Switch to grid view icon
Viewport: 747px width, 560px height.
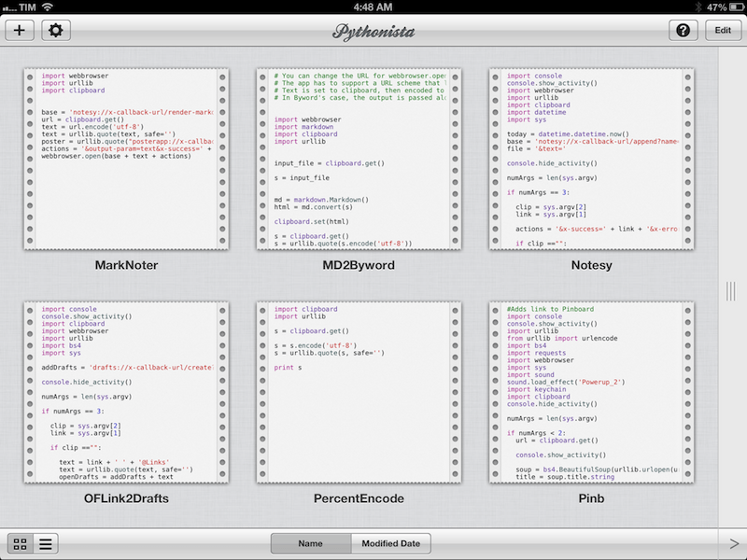pyautogui.click(x=20, y=544)
